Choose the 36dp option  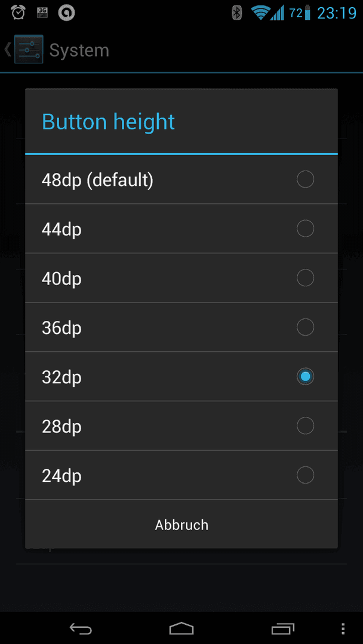[181, 327]
